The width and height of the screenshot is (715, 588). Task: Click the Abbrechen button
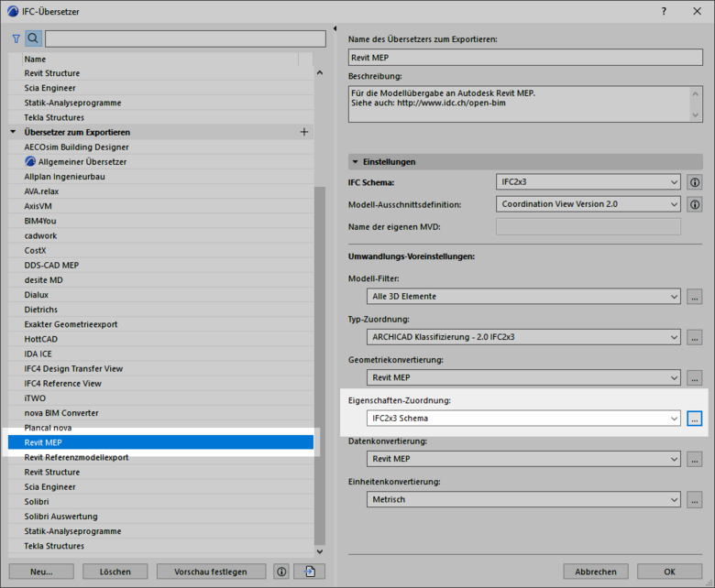596,572
